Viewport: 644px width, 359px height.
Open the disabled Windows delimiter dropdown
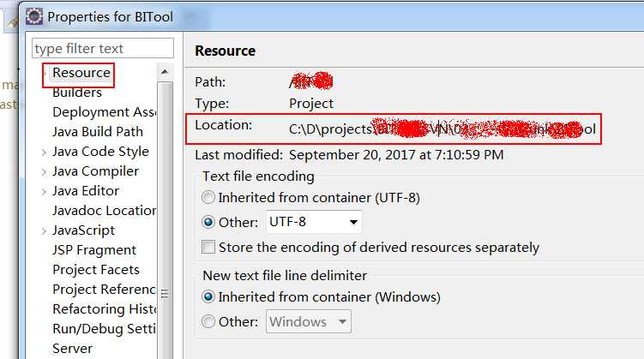click(309, 321)
